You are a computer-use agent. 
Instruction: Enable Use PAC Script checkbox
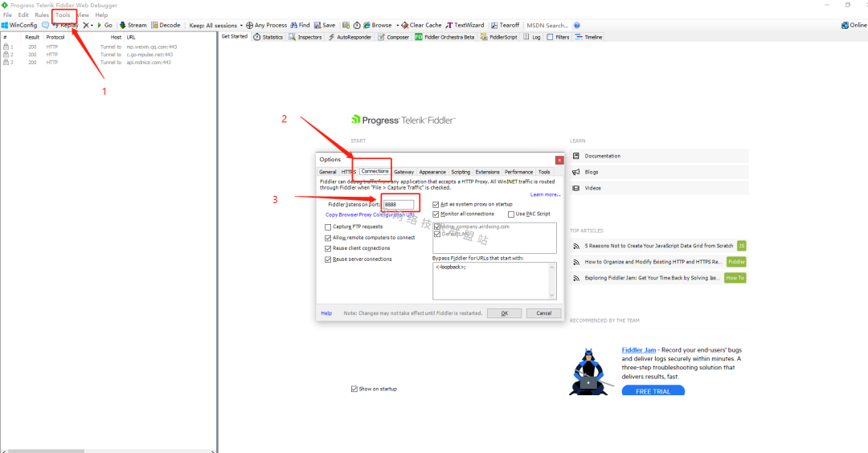click(511, 214)
